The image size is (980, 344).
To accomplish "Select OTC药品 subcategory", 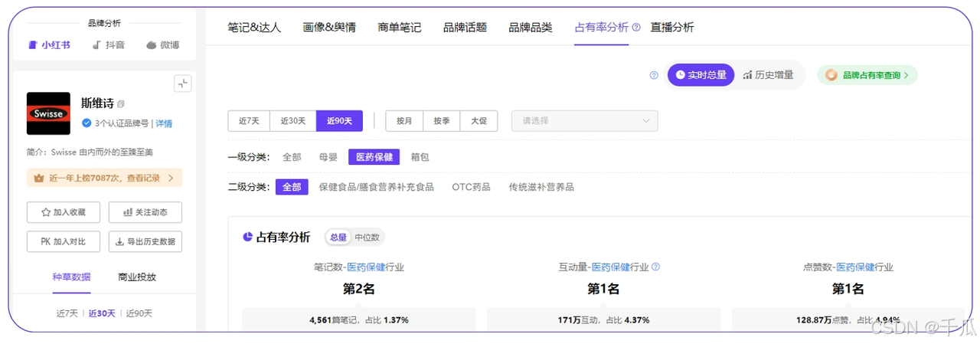I will 471,187.
